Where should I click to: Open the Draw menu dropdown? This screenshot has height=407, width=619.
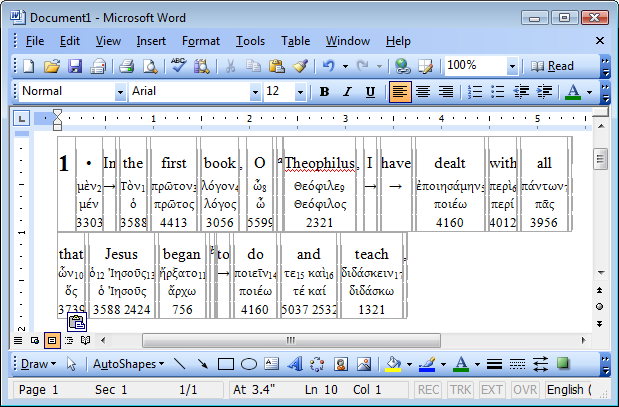coord(38,364)
